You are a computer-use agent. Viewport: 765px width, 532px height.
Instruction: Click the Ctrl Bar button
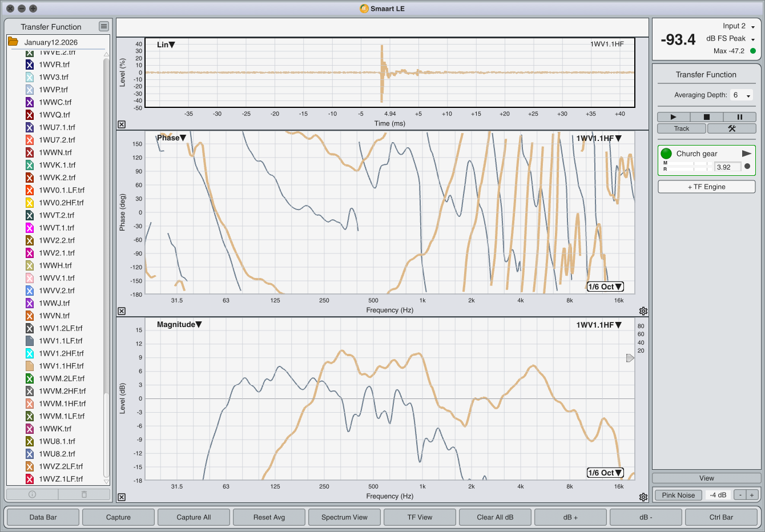721,517
